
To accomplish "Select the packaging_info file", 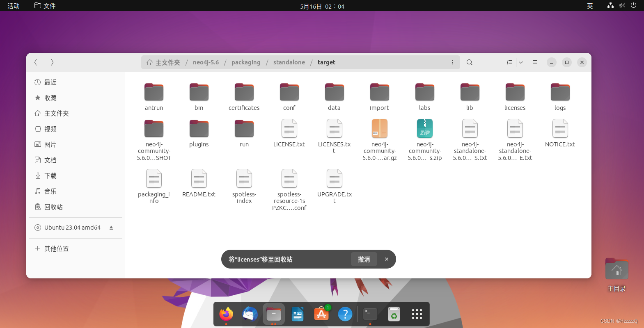I will click(154, 187).
